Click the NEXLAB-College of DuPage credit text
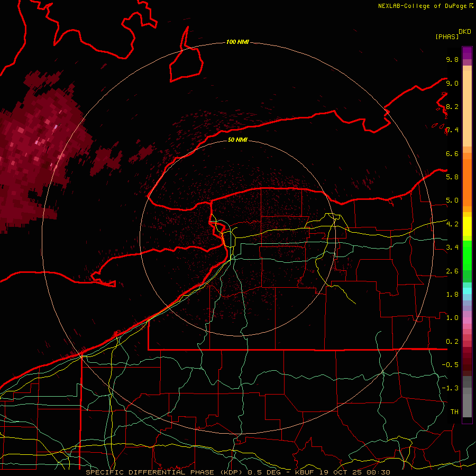Screen dimensions: 476x476 tap(423, 6)
